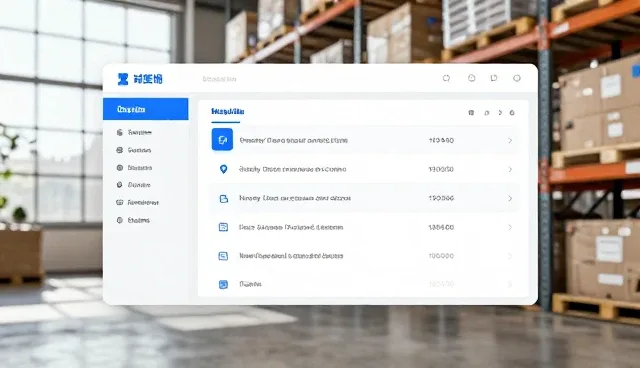Click the blue app logo in the header
This screenshot has width=640, height=368.
point(123,79)
